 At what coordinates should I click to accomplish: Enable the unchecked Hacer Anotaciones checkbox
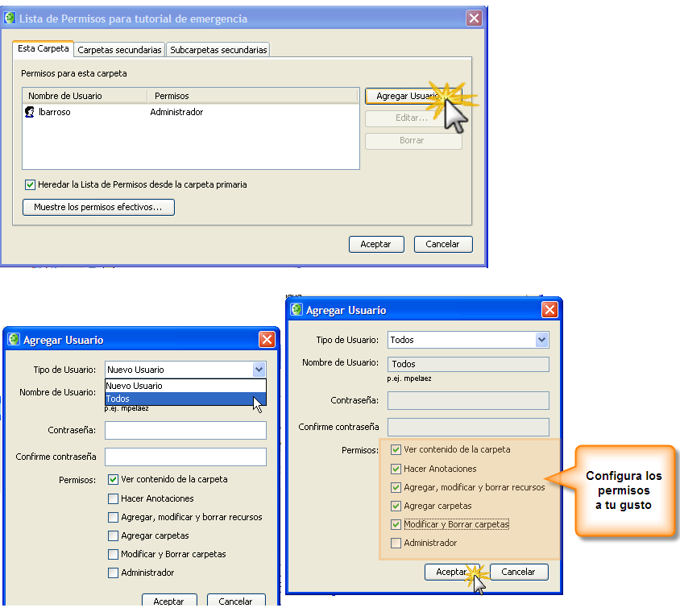pos(114,498)
